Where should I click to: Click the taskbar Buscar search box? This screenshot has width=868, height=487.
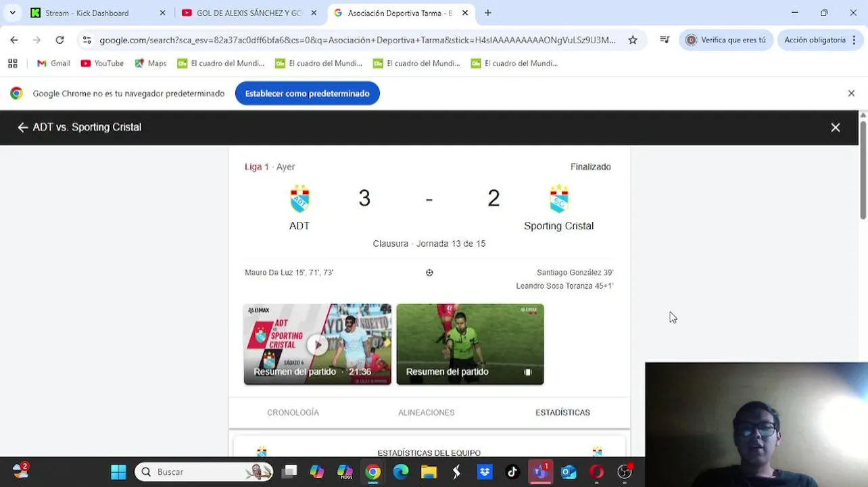tap(205, 472)
